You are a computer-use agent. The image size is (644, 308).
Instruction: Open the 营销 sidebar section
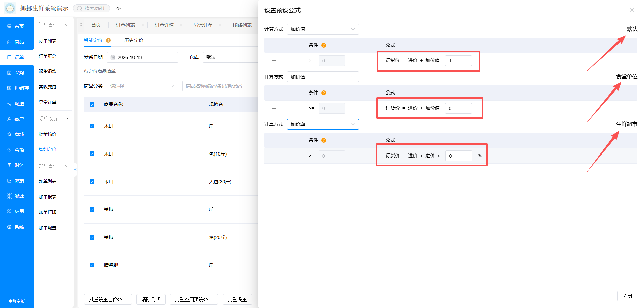pos(16,150)
